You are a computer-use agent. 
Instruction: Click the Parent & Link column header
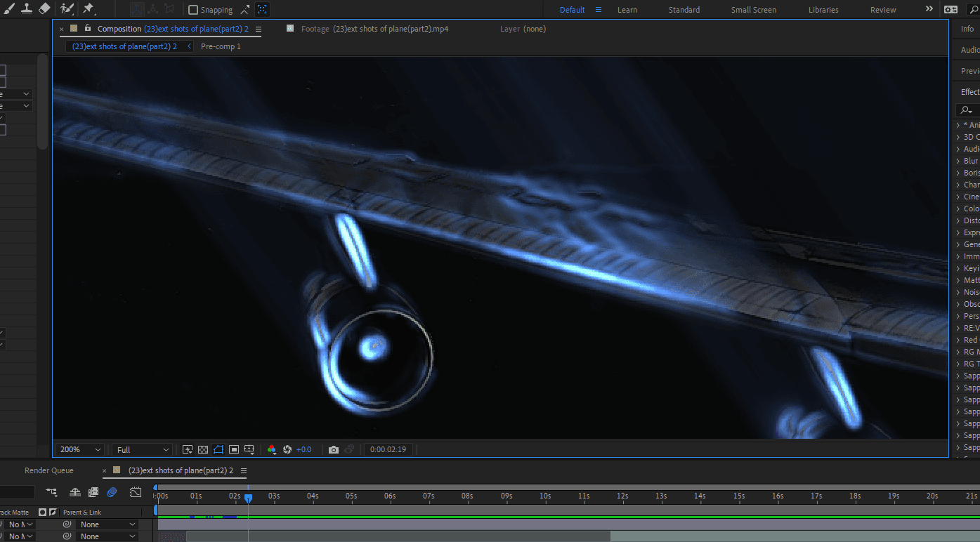click(82, 513)
